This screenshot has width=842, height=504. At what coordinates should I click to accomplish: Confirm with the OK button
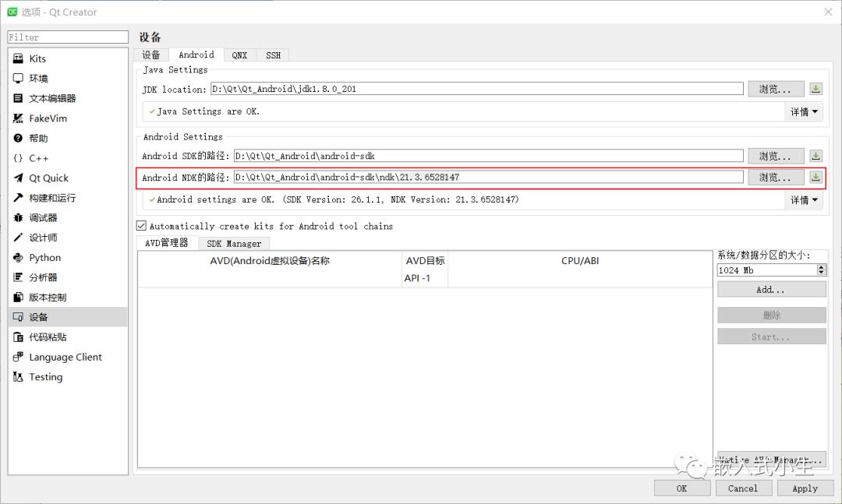click(x=682, y=488)
